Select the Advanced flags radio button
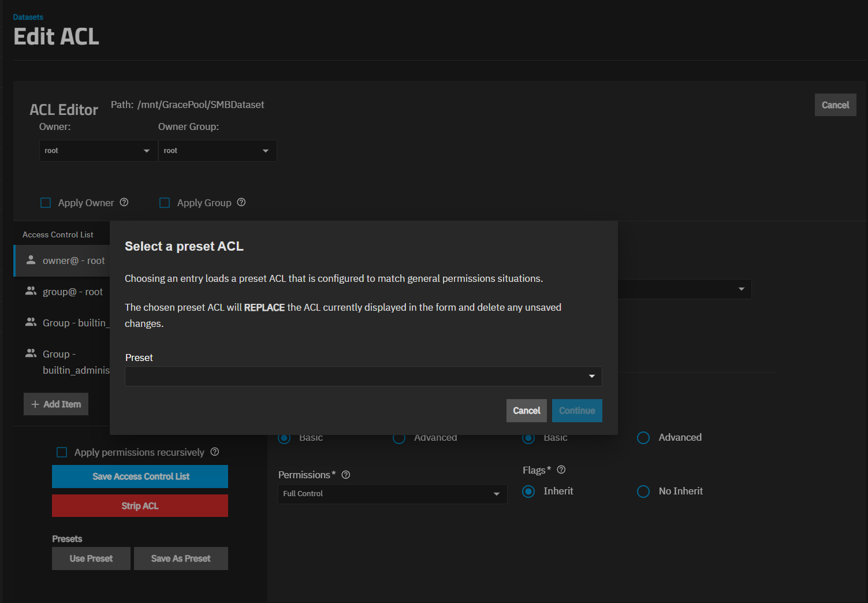868x603 pixels. [x=643, y=438]
